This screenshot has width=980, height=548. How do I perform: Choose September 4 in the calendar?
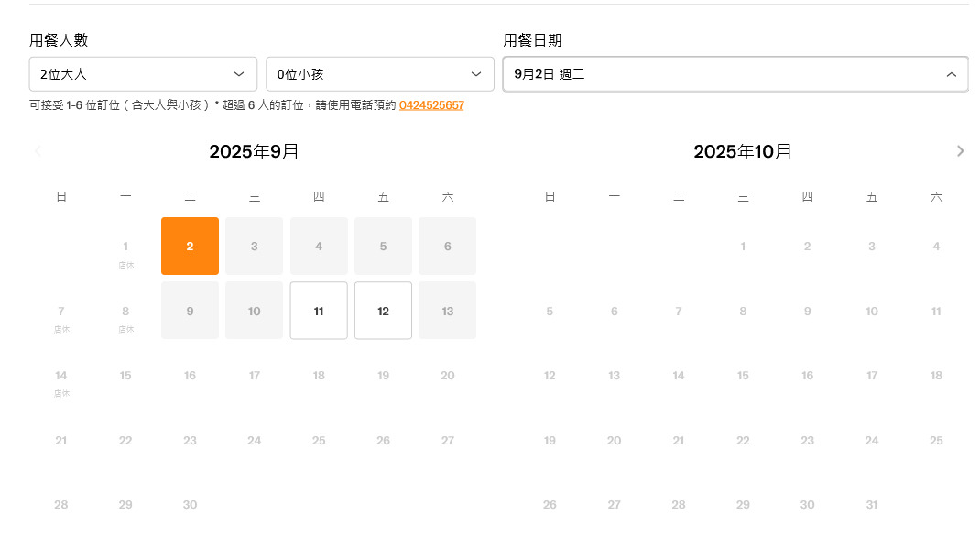(x=319, y=246)
